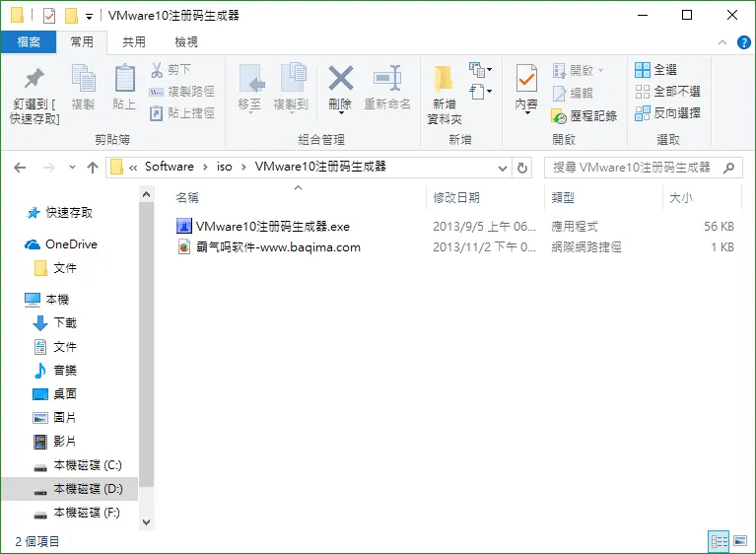
Task: Click the up-one-level arrow icon
Action: (x=93, y=168)
